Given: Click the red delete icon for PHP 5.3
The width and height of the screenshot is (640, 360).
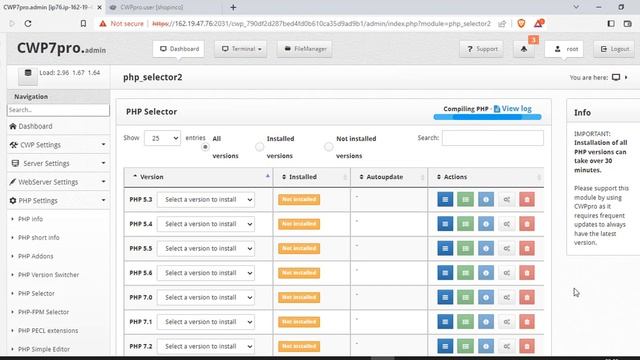Looking at the screenshot, I should (x=527, y=200).
